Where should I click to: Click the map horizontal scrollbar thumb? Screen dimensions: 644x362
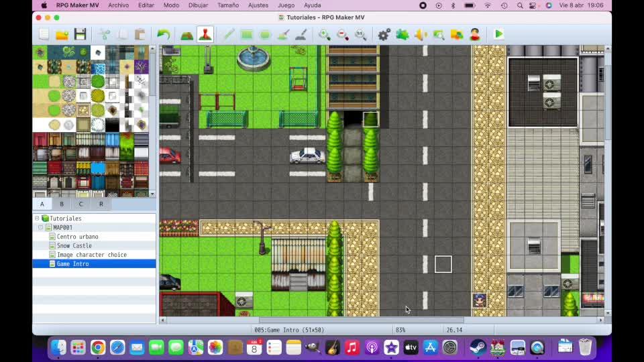362,320
